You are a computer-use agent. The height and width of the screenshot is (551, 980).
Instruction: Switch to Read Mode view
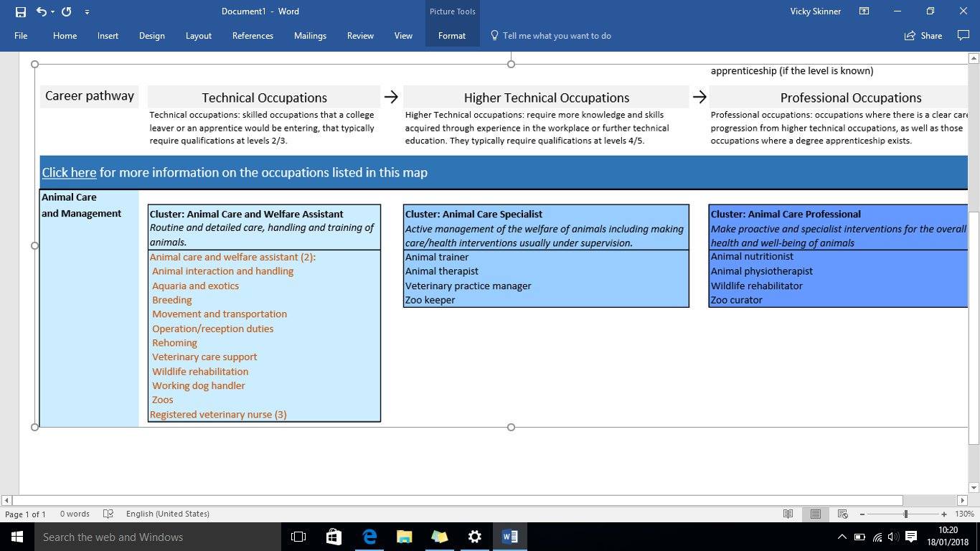click(x=788, y=514)
